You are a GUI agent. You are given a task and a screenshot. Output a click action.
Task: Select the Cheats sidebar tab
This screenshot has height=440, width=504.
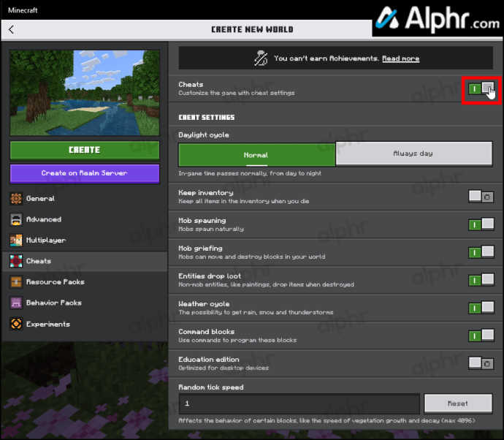coord(85,261)
